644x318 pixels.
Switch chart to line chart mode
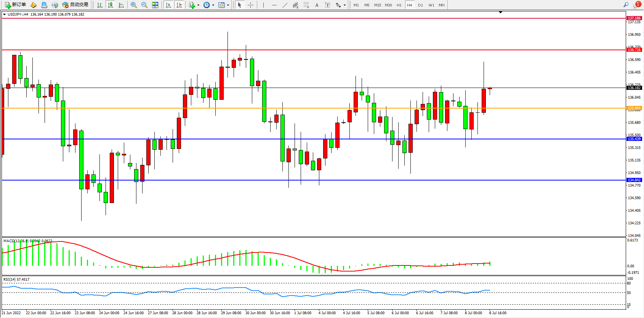(x=121, y=5)
